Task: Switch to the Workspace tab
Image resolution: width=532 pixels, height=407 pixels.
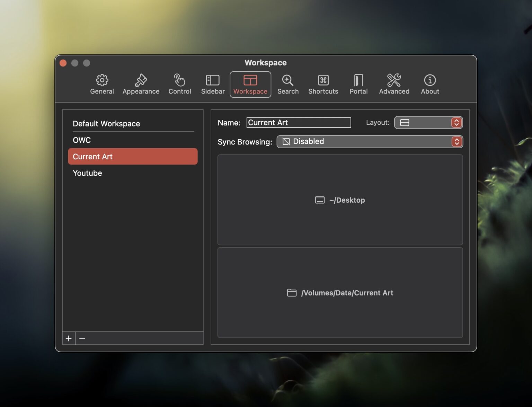Action: pyautogui.click(x=250, y=84)
